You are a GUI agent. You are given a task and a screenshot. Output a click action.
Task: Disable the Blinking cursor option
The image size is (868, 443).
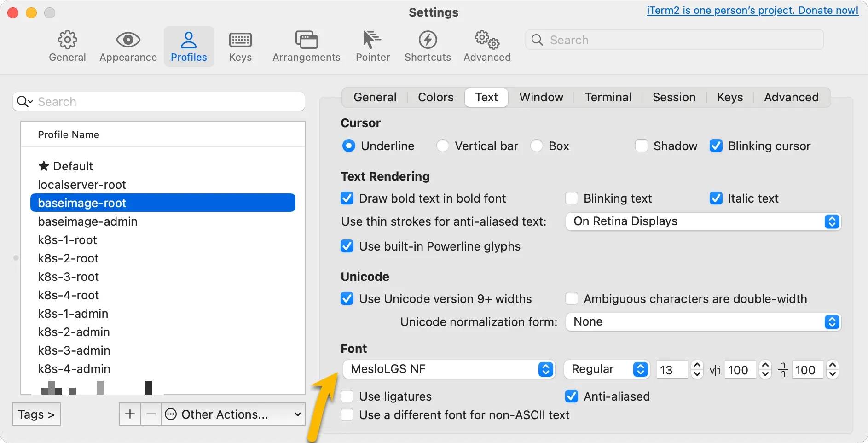point(717,146)
